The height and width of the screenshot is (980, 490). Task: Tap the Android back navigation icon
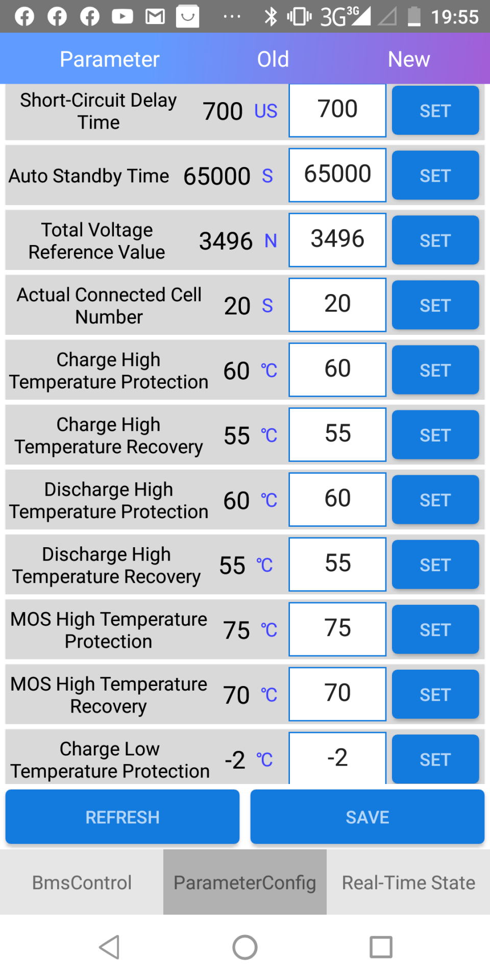[x=109, y=947]
